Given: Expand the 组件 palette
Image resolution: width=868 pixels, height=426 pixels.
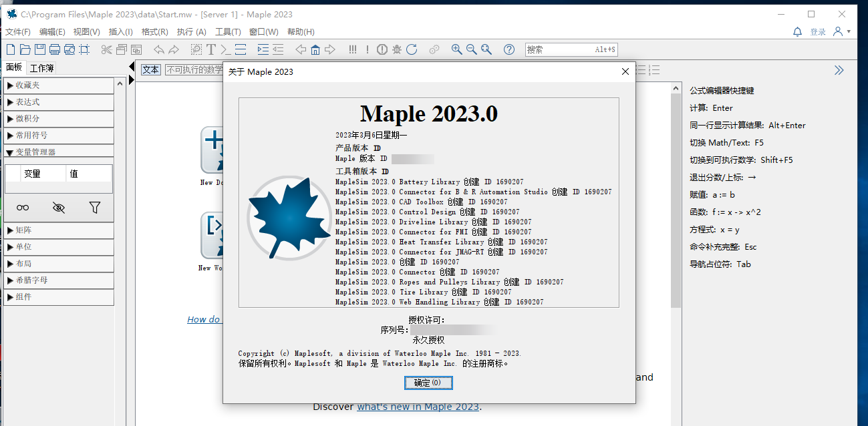Looking at the screenshot, I should 59,297.
